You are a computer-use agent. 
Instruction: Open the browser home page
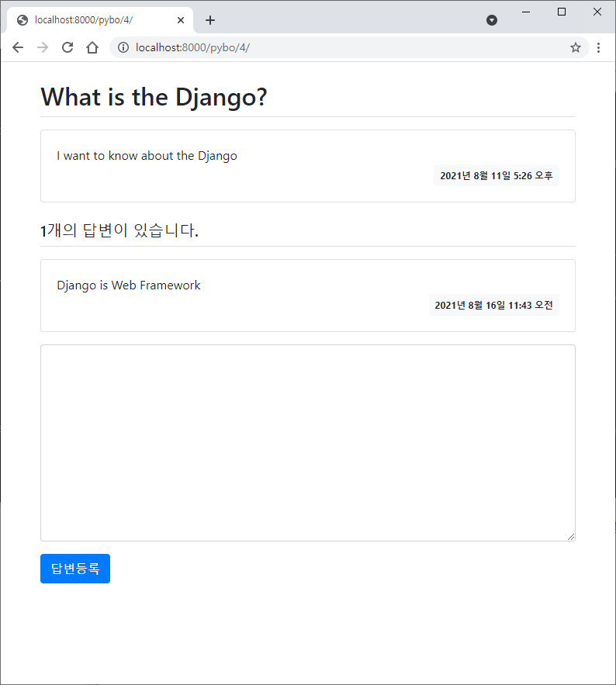click(92, 47)
